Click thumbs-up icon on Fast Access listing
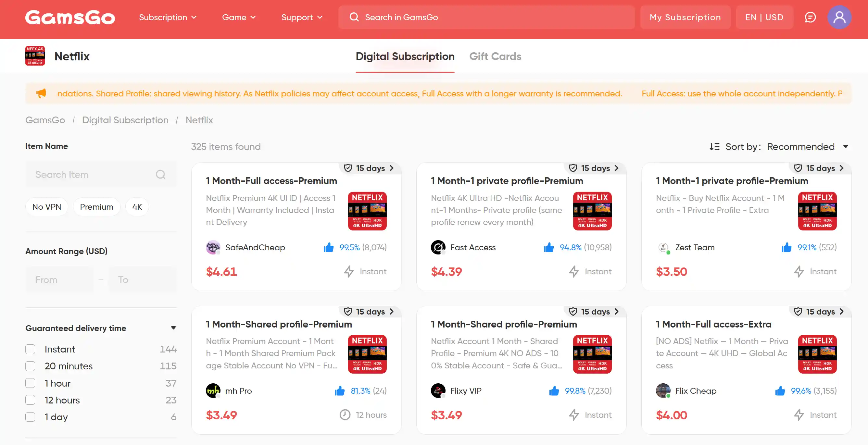868x445 pixels. coord(549,247)
